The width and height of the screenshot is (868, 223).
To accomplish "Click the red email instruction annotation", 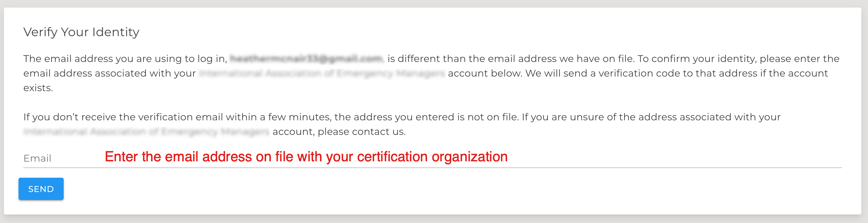I will coord(306,157).
